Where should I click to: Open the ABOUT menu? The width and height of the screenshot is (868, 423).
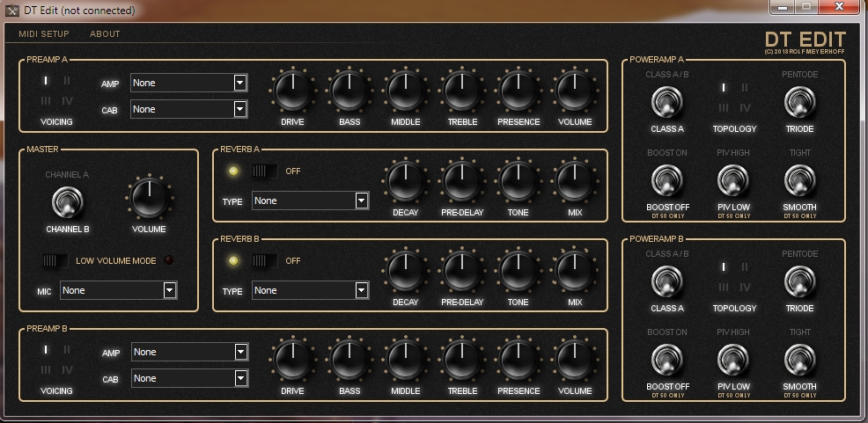pyautogui.click(x=105, y=33)
